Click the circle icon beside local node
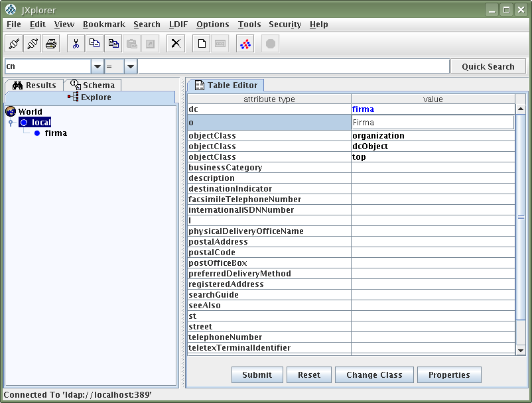532x403 pixels. pyautogui.click(x=24, y=123)
